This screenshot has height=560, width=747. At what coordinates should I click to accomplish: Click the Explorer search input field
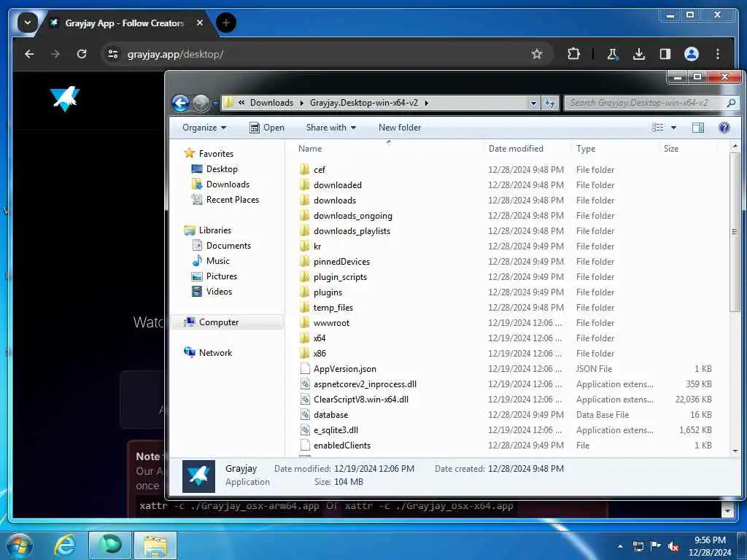click(x=645, y=103)
